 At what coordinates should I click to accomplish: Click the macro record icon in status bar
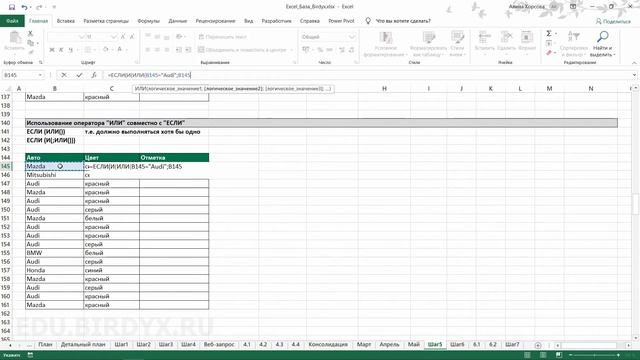coord(30,355)
